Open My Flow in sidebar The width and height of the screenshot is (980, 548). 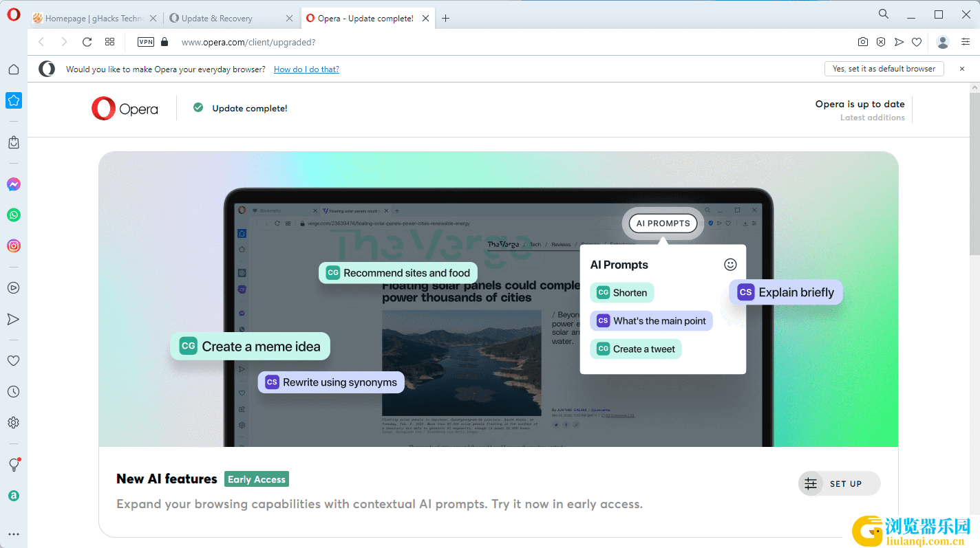(14, 319)
